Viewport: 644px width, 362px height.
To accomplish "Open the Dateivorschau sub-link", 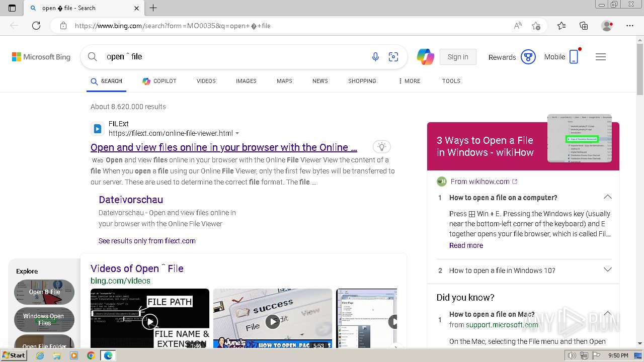I will click(131, 200).
